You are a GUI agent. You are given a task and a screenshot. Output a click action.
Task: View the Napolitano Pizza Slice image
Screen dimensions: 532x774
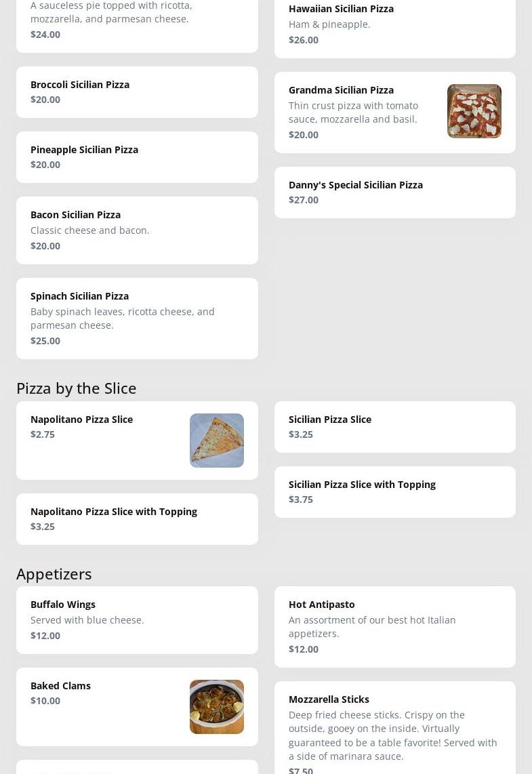pos(216,441)
